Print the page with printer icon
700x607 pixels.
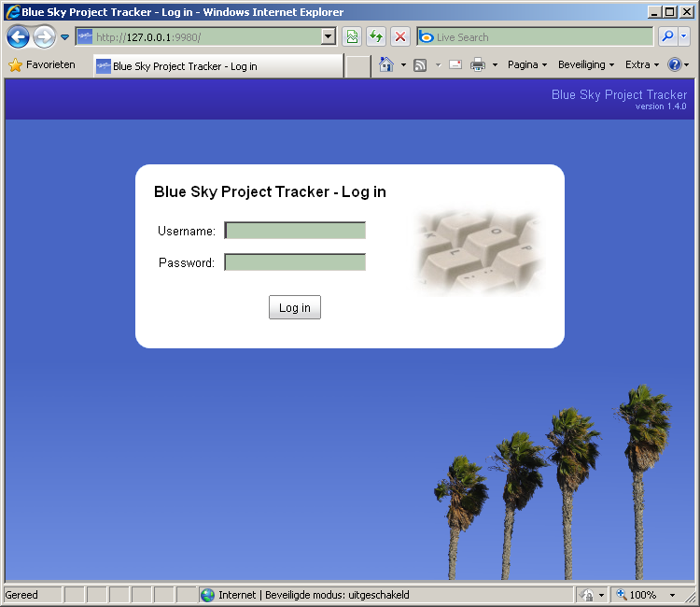[478, 64]
